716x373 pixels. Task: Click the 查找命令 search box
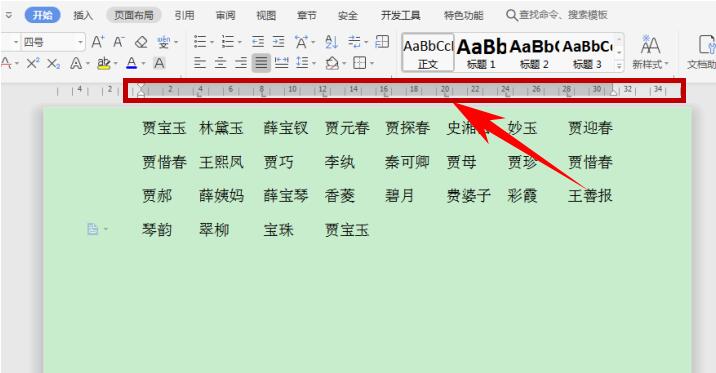(x=557, y=15)
